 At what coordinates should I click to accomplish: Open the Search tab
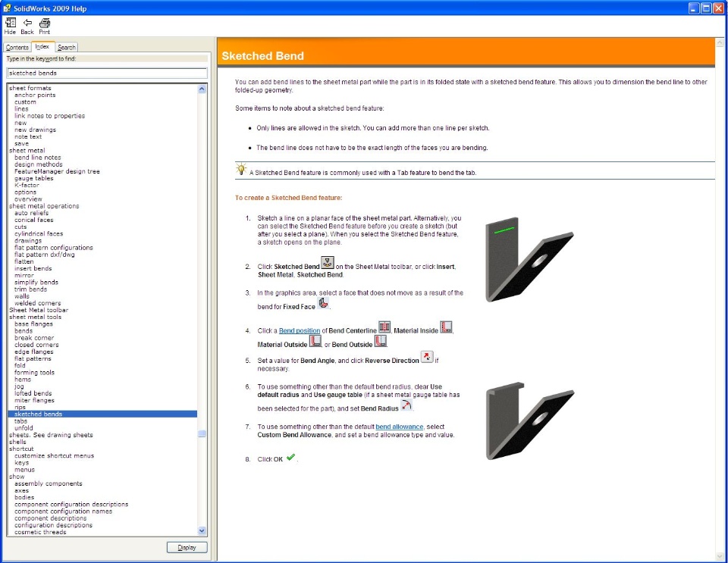[x=67, y=47]
